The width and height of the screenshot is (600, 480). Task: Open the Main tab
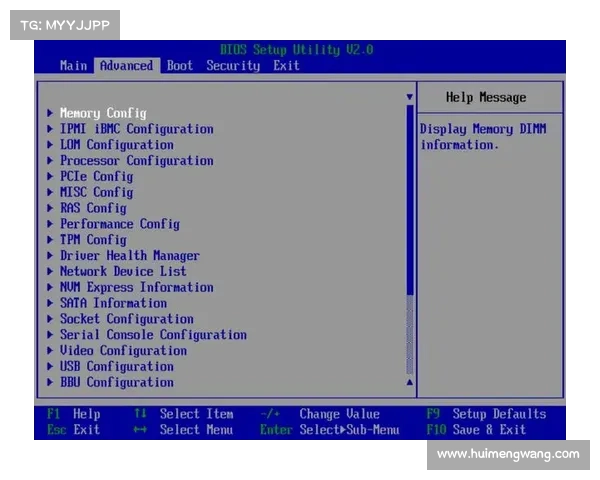[73, 66]
